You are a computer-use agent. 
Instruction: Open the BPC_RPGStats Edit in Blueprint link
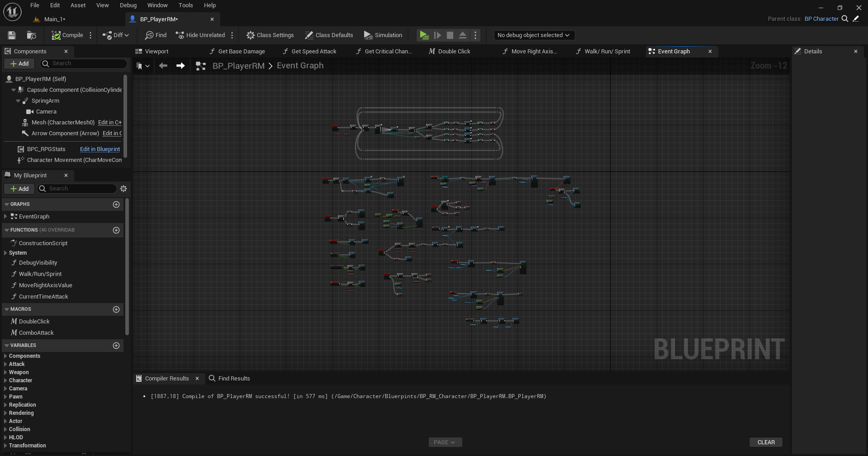tap(100, 149)
